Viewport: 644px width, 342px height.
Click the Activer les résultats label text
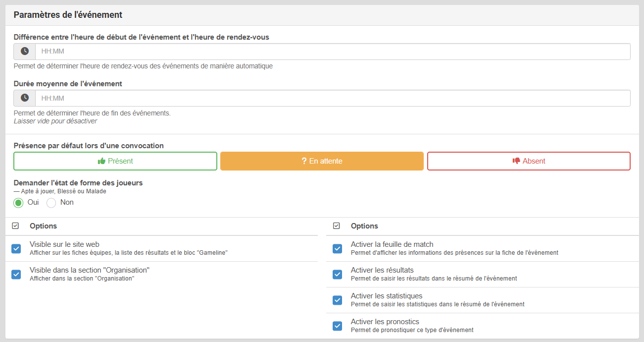point(382,270)
